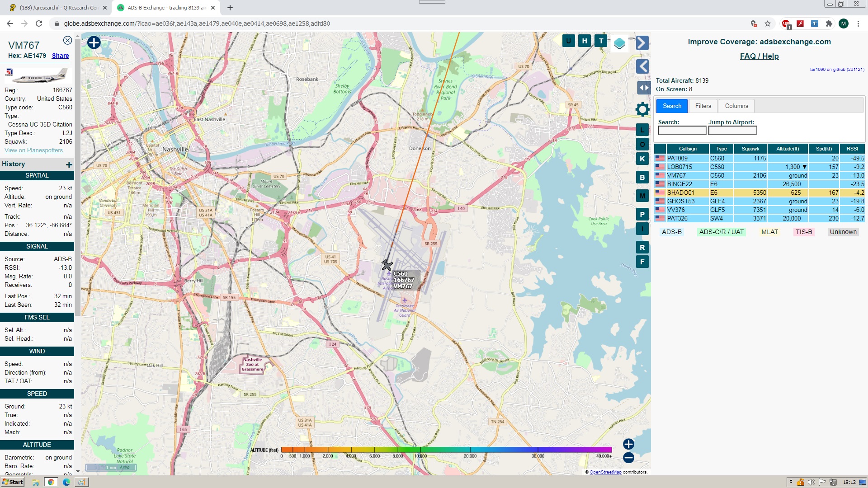The height and width of the screenshot is (488, 868).
Task: Sort table by Spd(kt) column
Action: 824,149
